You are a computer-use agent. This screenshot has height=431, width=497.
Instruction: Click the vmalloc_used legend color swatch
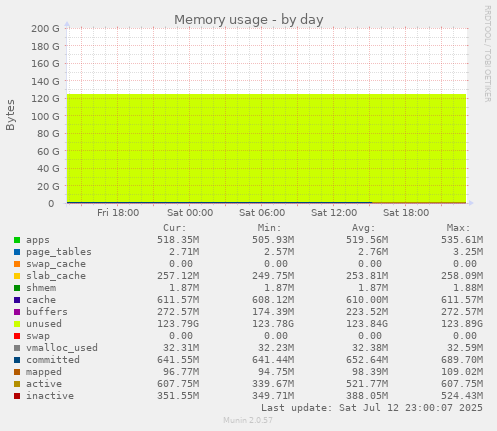pos(17,348)
